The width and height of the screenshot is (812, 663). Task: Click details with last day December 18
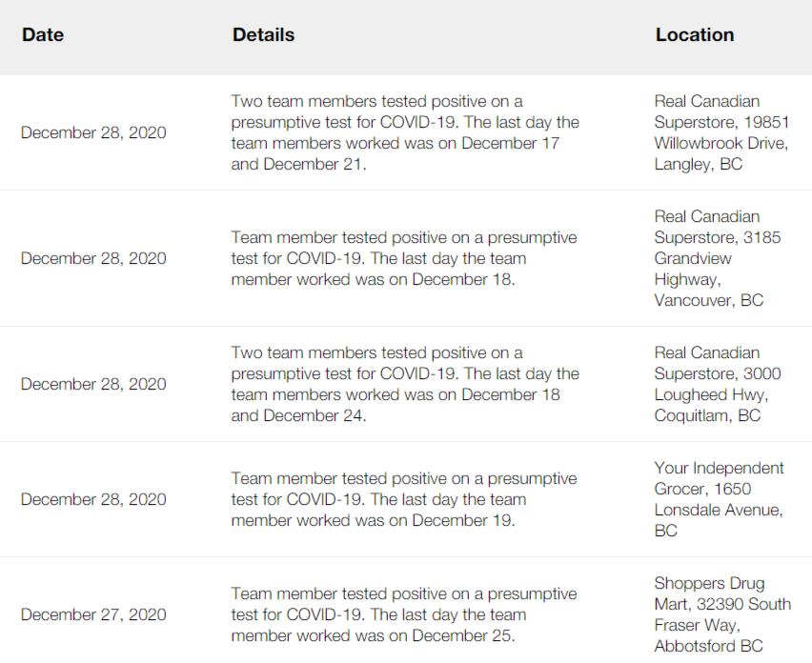[x=404, y=258]
